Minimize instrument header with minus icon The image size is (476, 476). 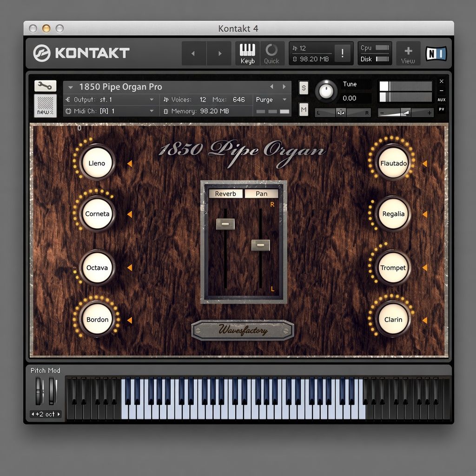pos(442,91)
